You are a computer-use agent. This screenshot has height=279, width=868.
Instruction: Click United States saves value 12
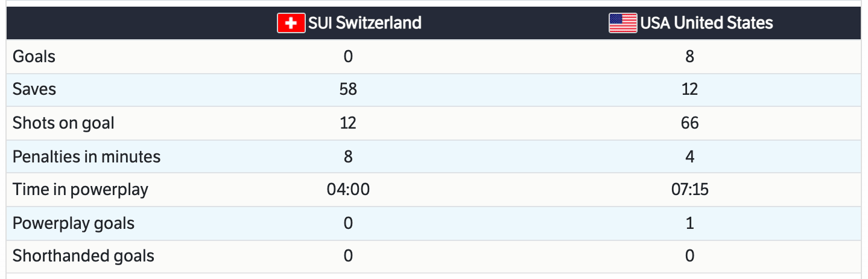689,89
